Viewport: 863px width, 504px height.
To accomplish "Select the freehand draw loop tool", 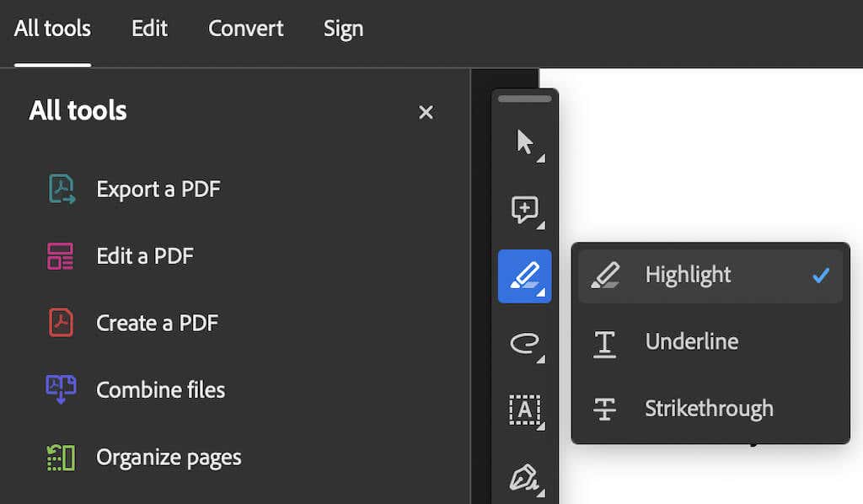I will point(524,343).
